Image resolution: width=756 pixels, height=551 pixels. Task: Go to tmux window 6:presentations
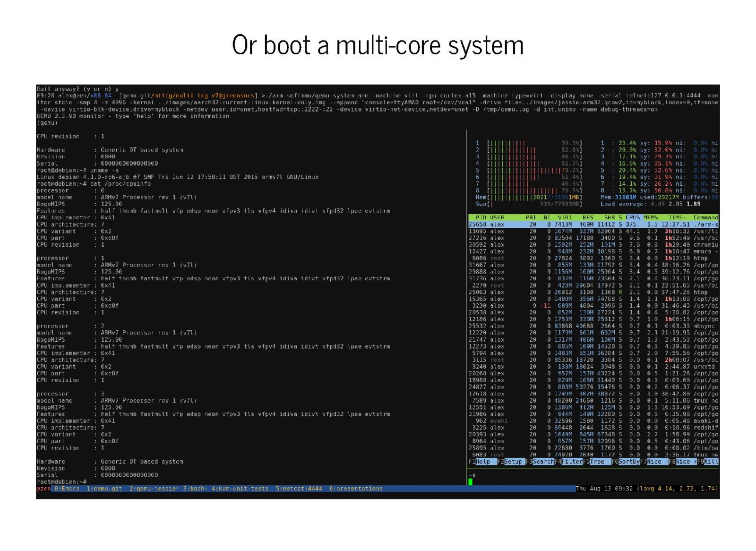(x=356, y=489)
